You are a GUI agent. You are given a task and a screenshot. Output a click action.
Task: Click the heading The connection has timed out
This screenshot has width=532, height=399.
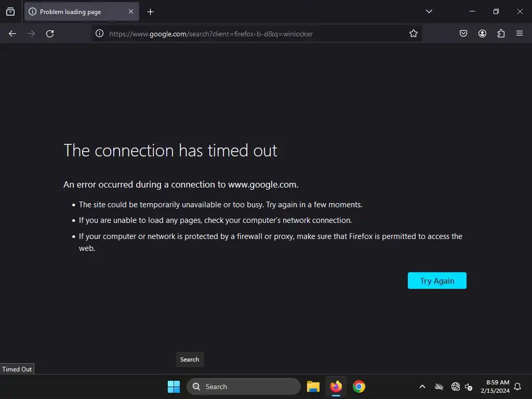click(x=170, y=151)
